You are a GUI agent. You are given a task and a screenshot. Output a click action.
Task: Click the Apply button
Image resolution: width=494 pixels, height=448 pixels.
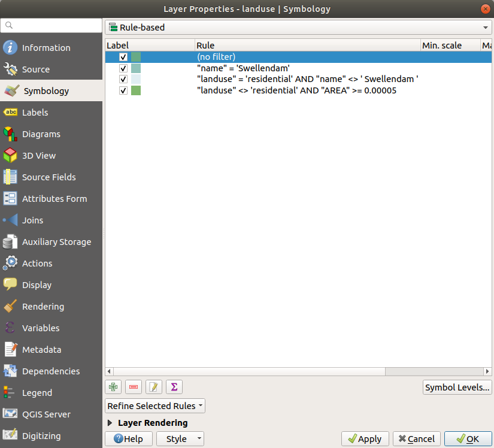[365, 439]
